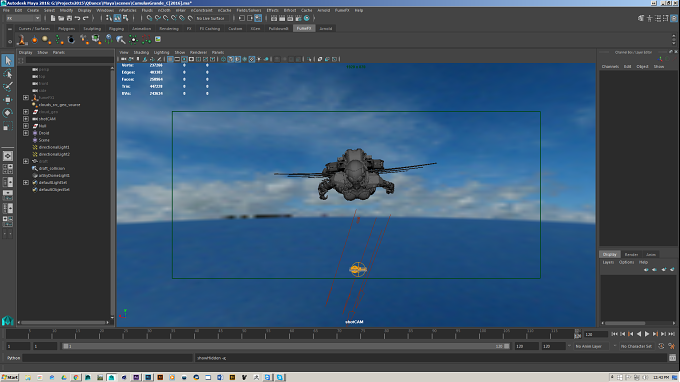Click the single pane layout icon
This screenshot has height=382, width=680.
pyautogui.click(x=7, y=156)
